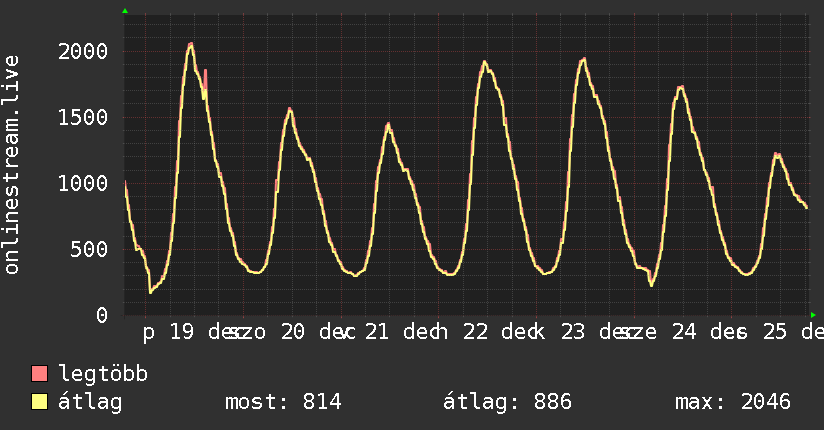The image size is (824, 430).
Task: Click the highest peak of the graph line
Action: click(190, 44)
